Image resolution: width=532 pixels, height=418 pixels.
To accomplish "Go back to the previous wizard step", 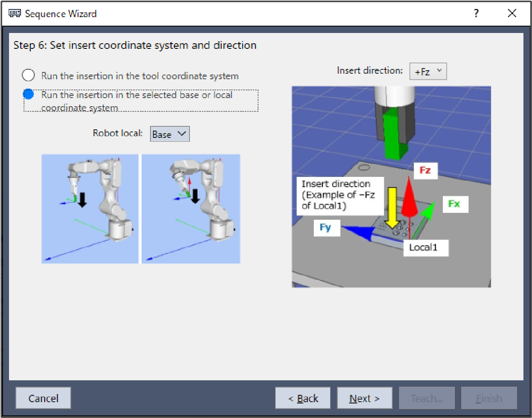I will [303, 398].
